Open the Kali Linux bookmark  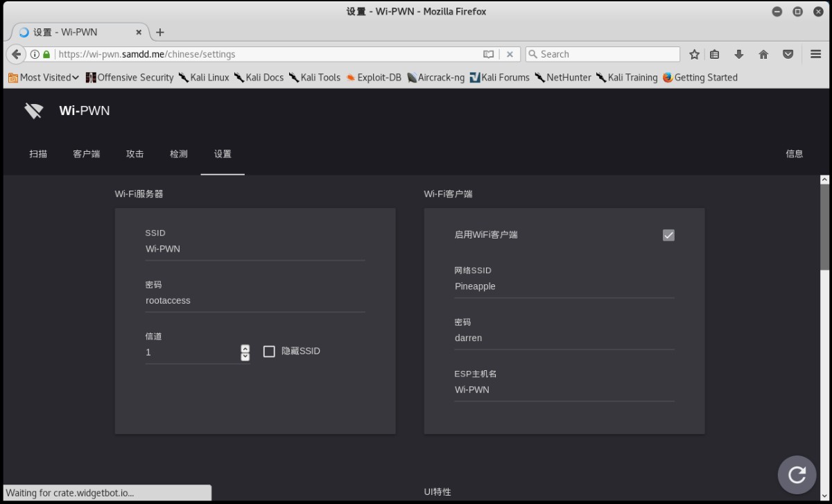[x=204, y=78]
